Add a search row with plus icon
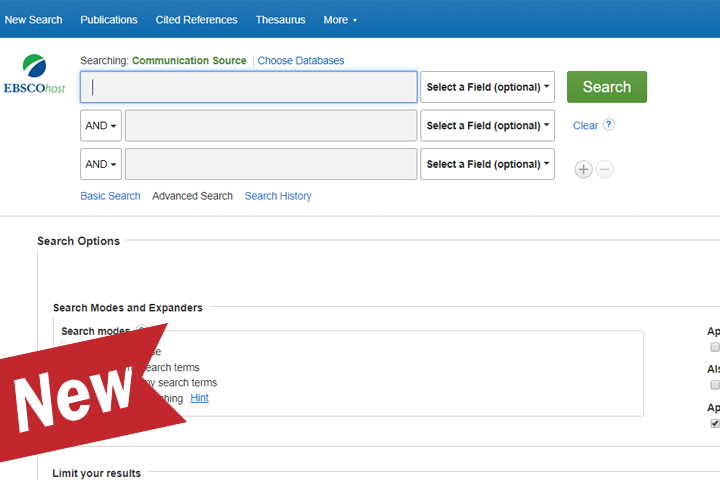 point(583,169)
